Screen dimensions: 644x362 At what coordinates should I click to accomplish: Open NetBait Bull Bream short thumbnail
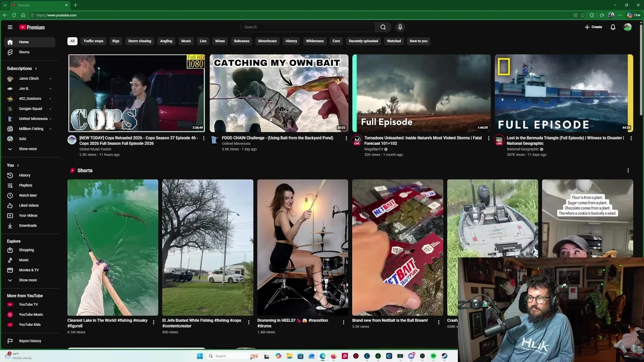[397, 247]
